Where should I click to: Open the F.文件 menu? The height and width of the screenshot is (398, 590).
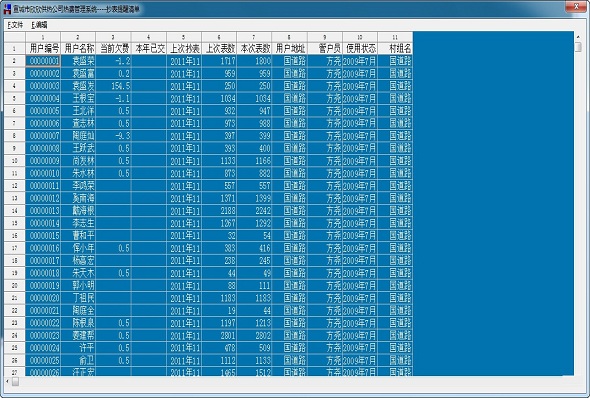(x=15, y=25)
